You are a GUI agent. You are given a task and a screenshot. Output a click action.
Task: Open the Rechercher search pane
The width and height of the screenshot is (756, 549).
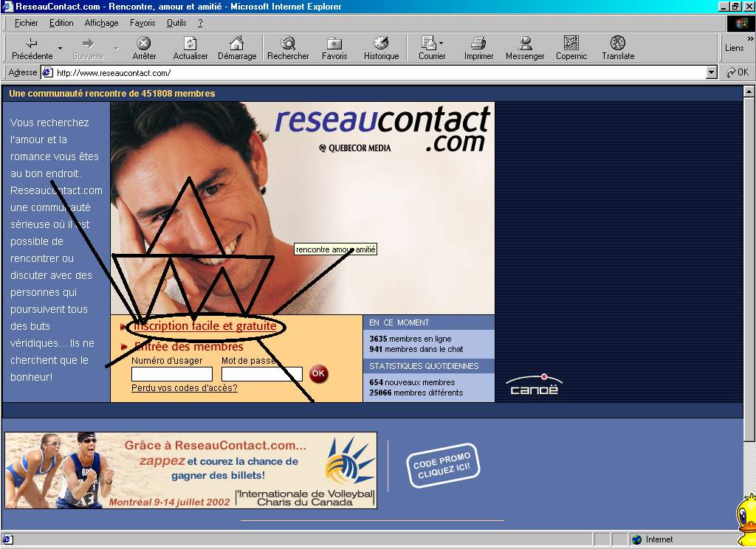pos(288,48)
